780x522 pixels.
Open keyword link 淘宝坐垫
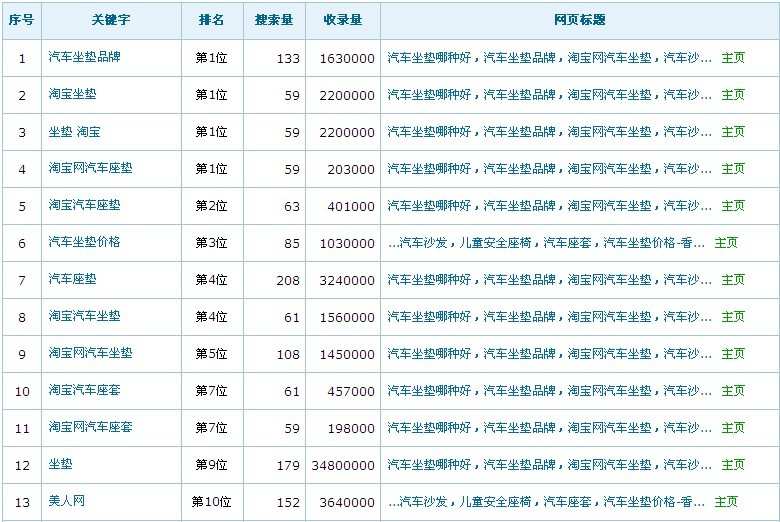(73, 94)
